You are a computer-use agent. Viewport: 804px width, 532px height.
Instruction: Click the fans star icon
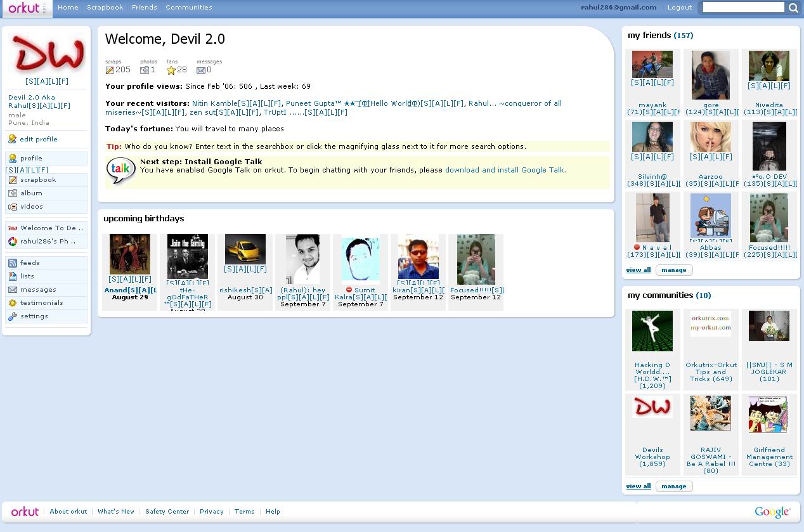click(x=171, y=70)
